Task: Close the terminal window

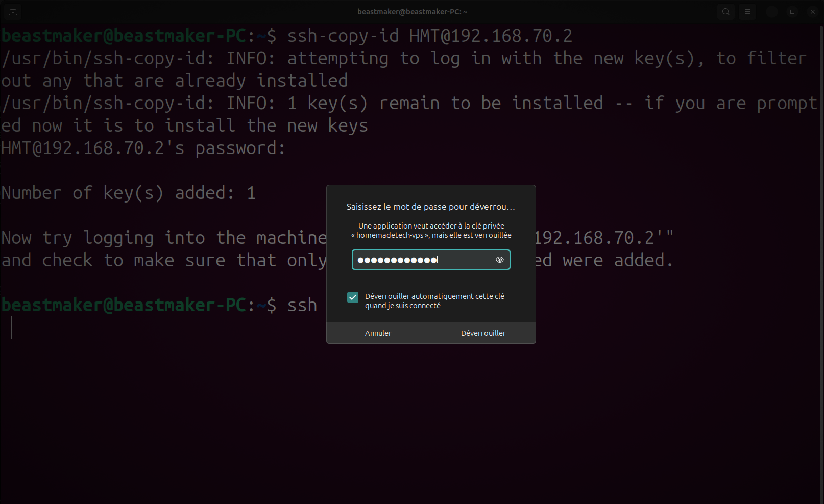Action: coord(813,11)
